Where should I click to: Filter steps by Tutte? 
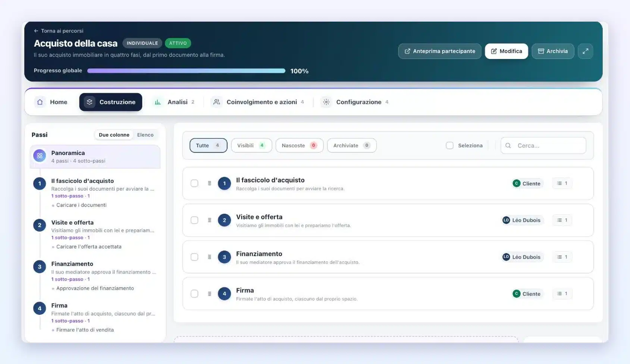click(x=209, y=145)
